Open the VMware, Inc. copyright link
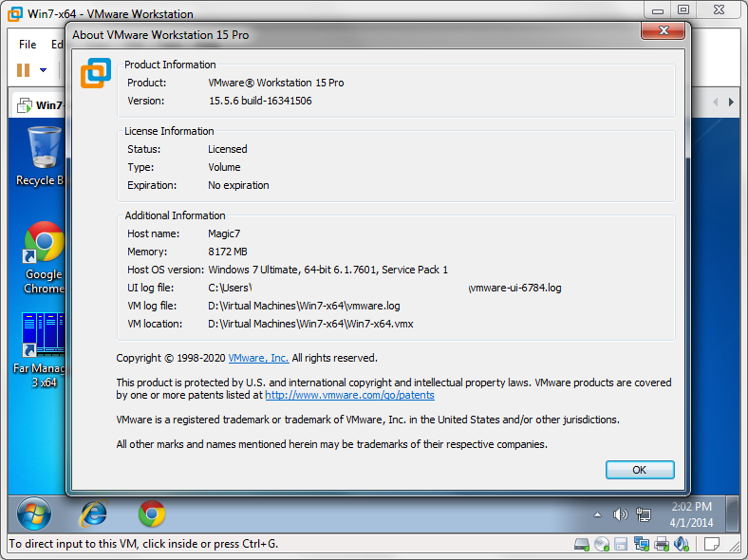 pyautogui.click(x=258, y=358)
